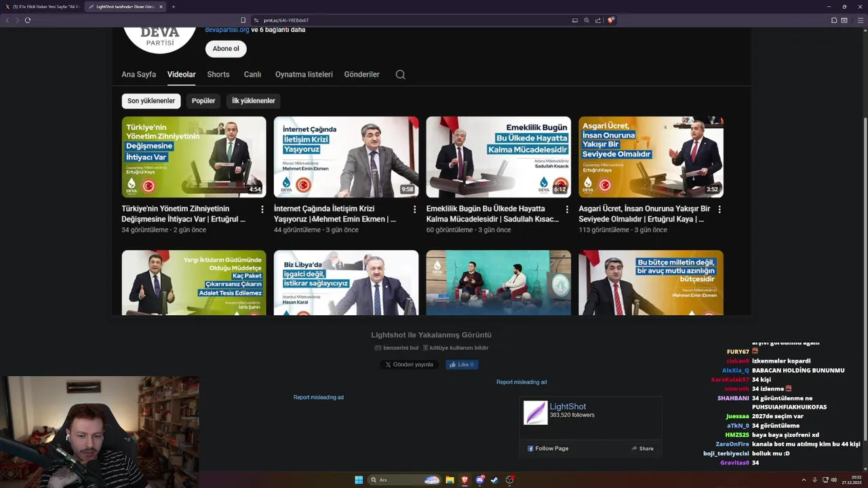Click the microphone tray icon
Viewport: 868px width, 488px height.
tap(815, 480)
